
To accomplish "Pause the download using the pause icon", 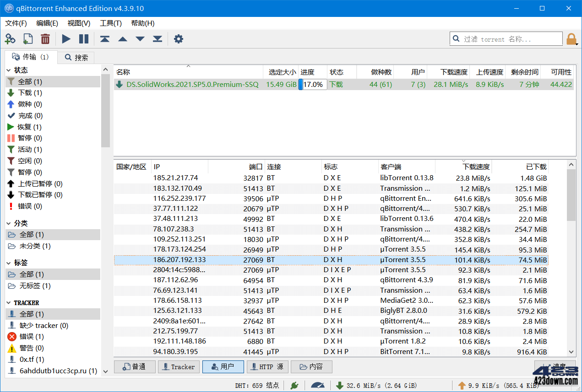I will pos(84,39).
